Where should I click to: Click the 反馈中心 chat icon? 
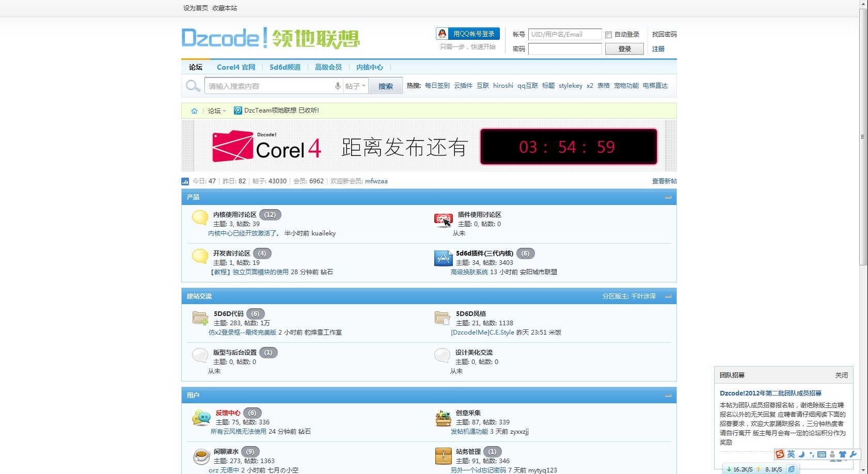[x=201, y=417]
